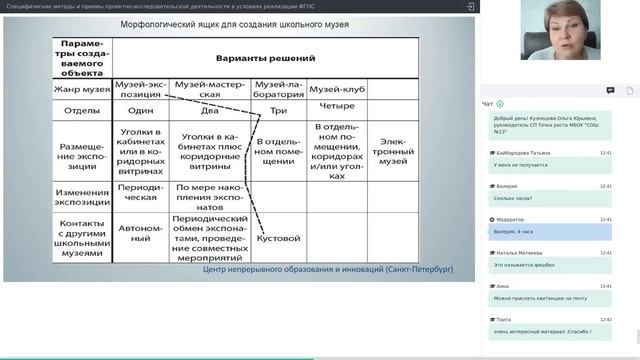
Task: Click the slide heading 'Морфологический ящик для создания школьного музея'
Action: (x=234, y=24)
